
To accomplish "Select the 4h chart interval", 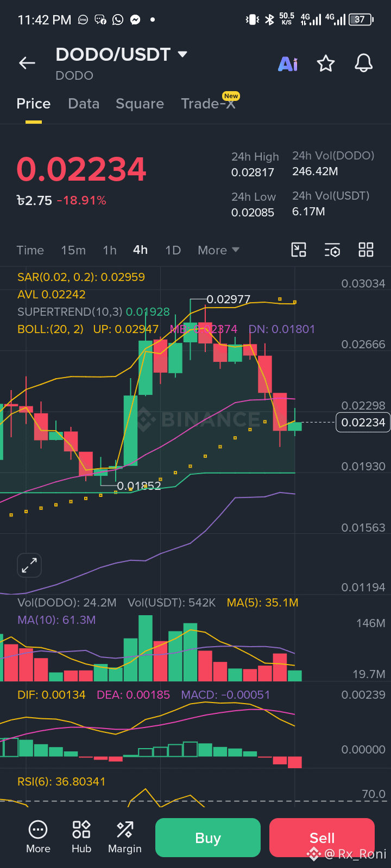I will pyautogui.click(x=140, y=250).
